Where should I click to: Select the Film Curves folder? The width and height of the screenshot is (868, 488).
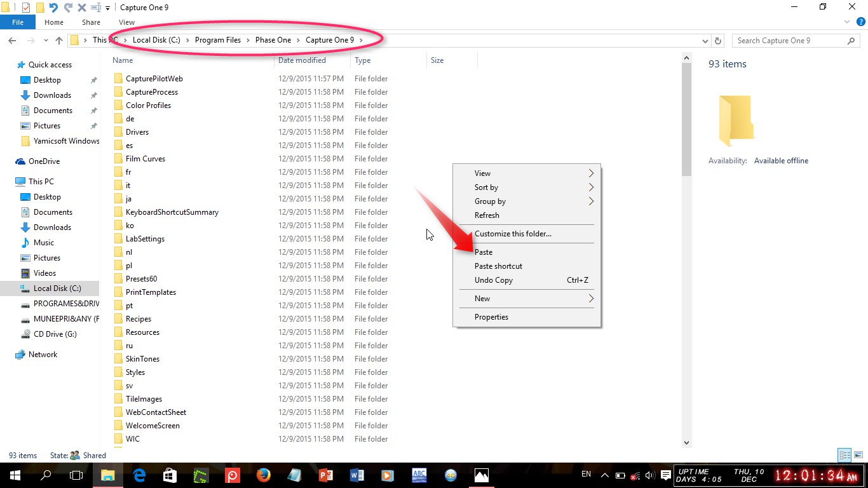point(145,159)
